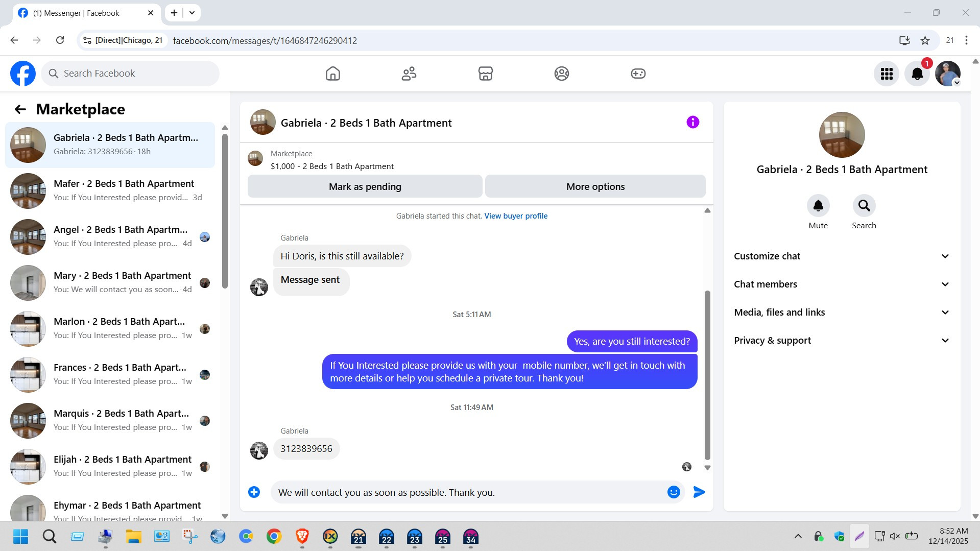This screenshot has width=980, height=551.
Task: Open Mary conversation in chat list
Action: click(110, 283)
